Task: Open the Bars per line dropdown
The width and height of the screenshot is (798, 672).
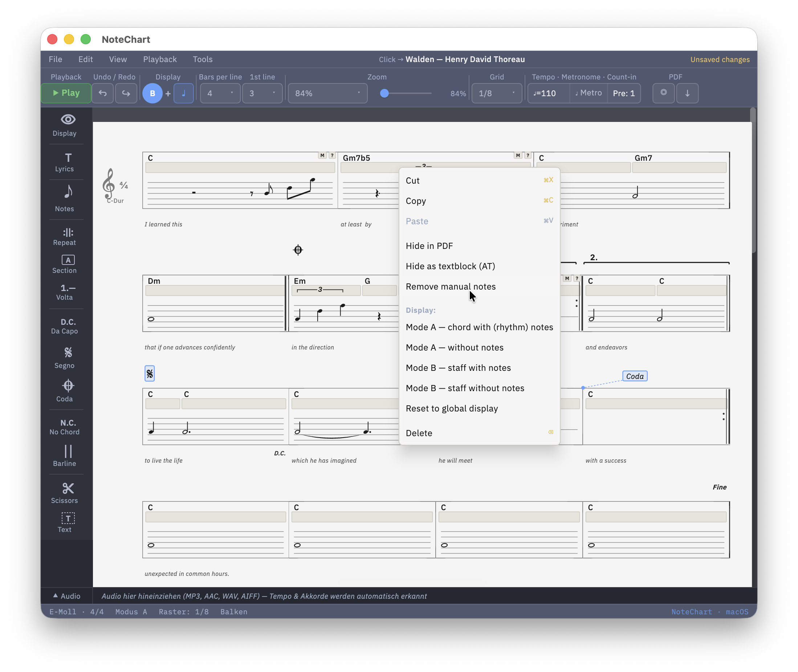Action: coord(220,93)
